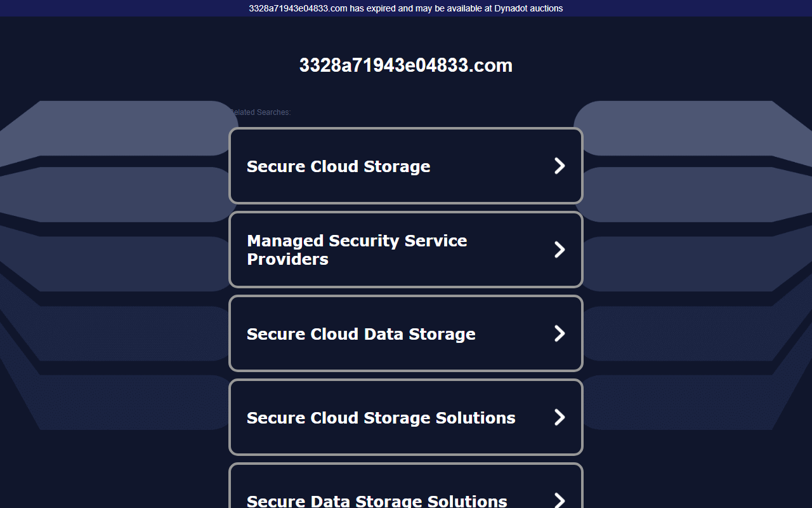Click chevron arrow beside Secure Cloud Storage Solutions
This screenshot has height=508, width=812.
560,417
